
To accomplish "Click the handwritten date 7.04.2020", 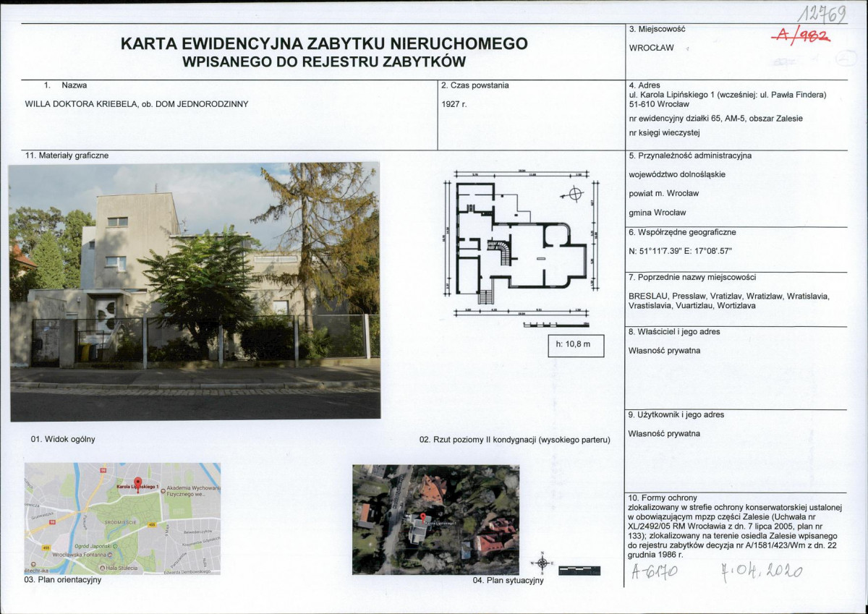I will 761,571.
